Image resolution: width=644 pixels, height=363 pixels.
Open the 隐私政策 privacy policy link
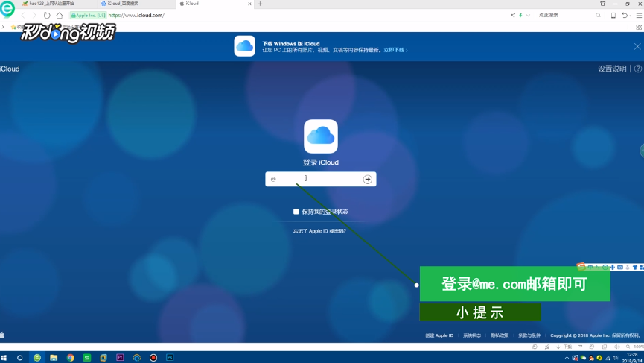(500, 335)
